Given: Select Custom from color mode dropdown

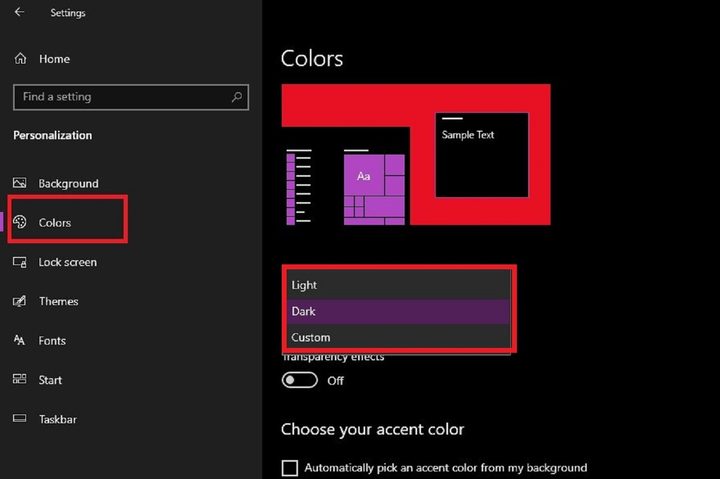Looking at the screenshot, I should (399, 338).
